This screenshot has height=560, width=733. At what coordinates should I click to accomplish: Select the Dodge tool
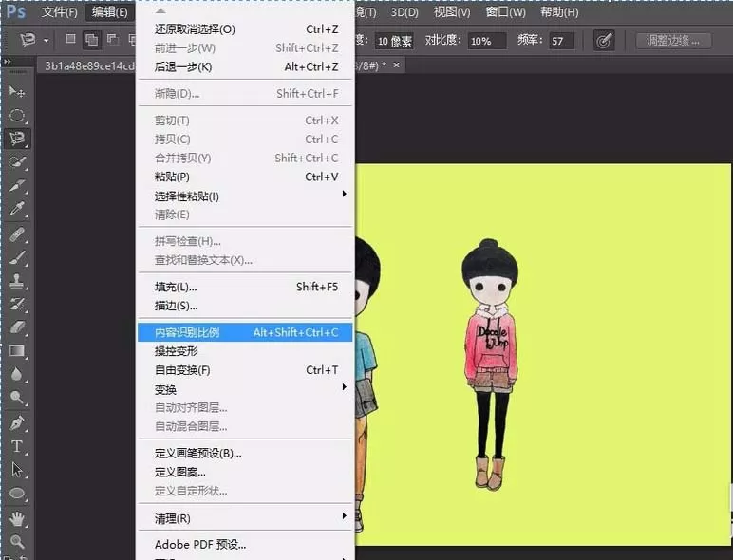click(x=17, y=398)
